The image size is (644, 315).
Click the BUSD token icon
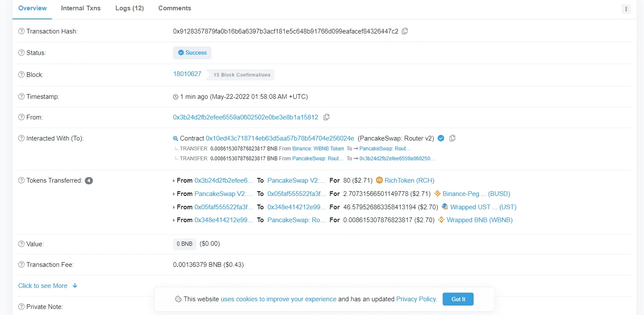click(x=438, y=193)
